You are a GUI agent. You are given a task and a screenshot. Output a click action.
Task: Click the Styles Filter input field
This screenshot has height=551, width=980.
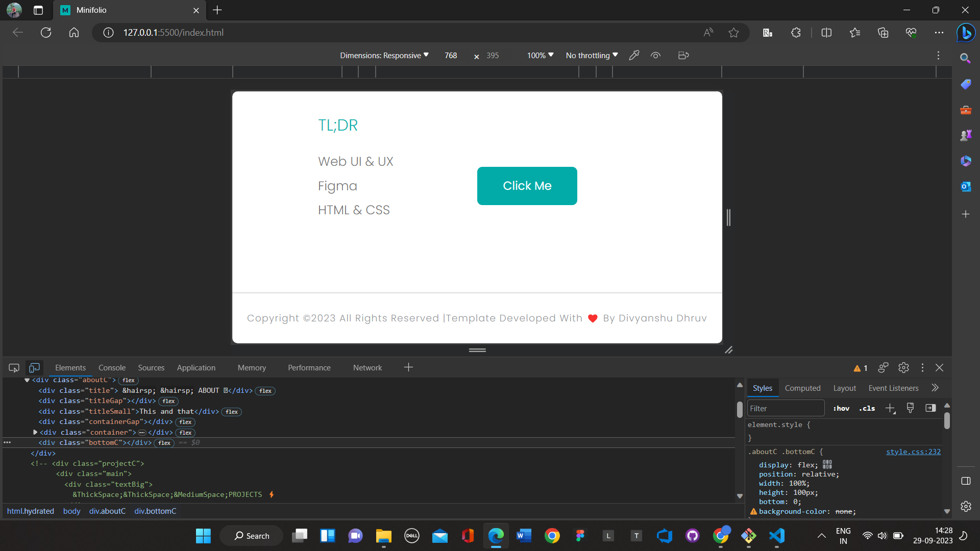pyautogui.click(x=786, y=408)
